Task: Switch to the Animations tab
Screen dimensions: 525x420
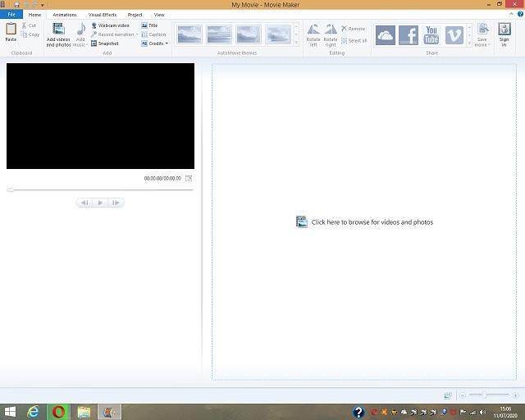Action: [65, 15]
